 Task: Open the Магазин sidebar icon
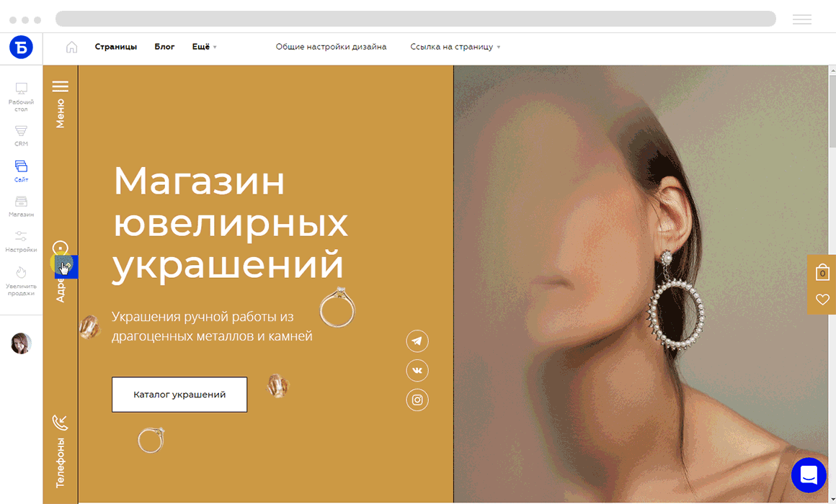pos(21,202)
